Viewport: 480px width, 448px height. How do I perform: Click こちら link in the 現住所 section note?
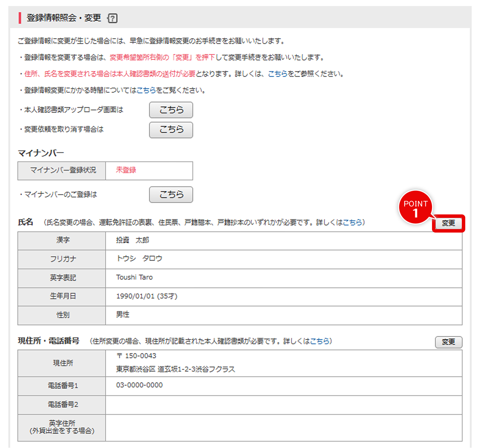coord(320,341)
